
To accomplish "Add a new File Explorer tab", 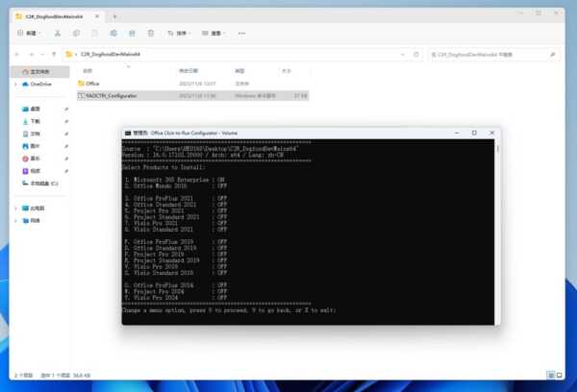I will pyautogui.click(x=115, y=15).
